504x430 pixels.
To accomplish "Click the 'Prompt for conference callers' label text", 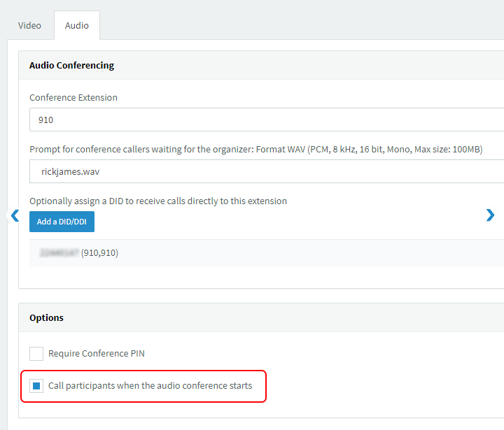I will 256,150.
